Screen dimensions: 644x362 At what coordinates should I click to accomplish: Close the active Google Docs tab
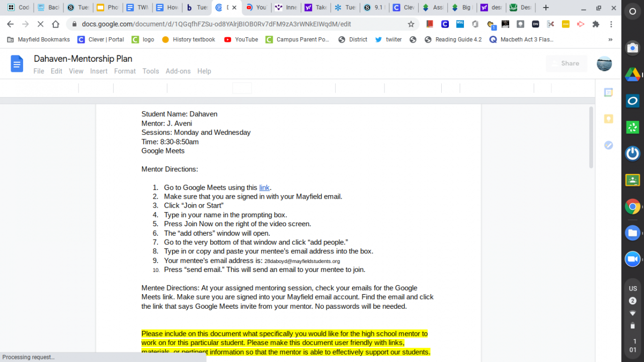coord(234,8)
